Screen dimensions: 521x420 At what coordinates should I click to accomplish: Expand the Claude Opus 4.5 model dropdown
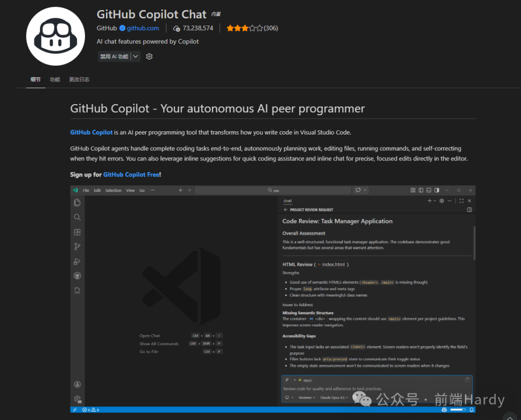coord(334,397)
